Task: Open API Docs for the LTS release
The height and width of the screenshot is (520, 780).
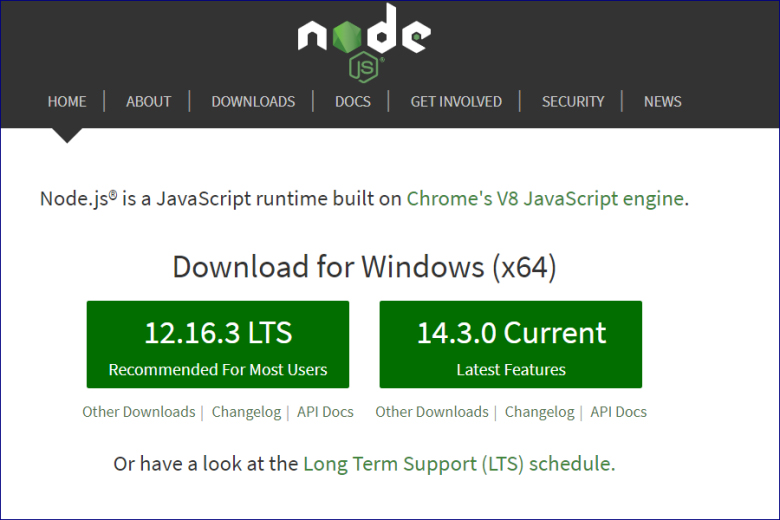Action: (325, 412)
